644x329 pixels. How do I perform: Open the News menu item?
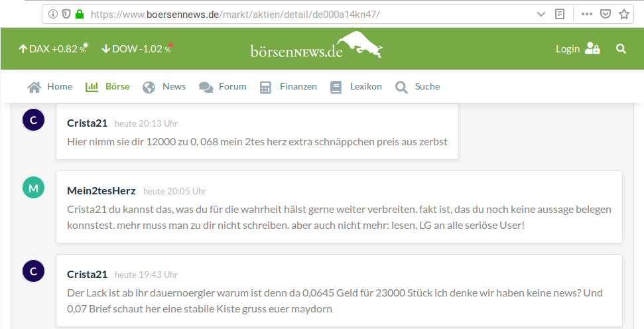174,86
